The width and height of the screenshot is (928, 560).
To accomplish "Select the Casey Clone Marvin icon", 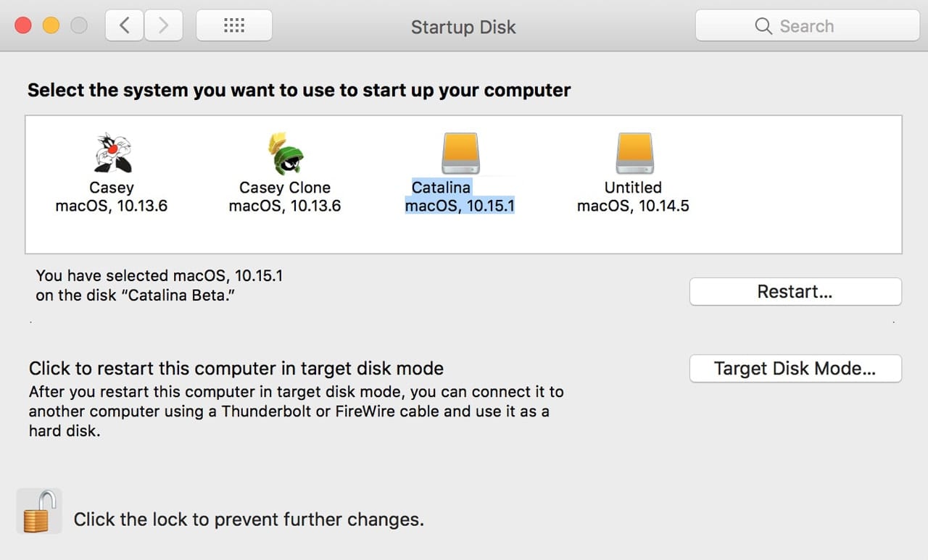I will click(x=284, y=151).
